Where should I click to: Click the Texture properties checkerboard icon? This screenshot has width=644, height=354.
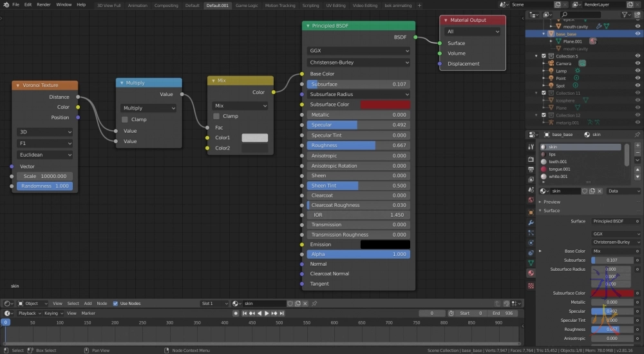click(531, 284)
